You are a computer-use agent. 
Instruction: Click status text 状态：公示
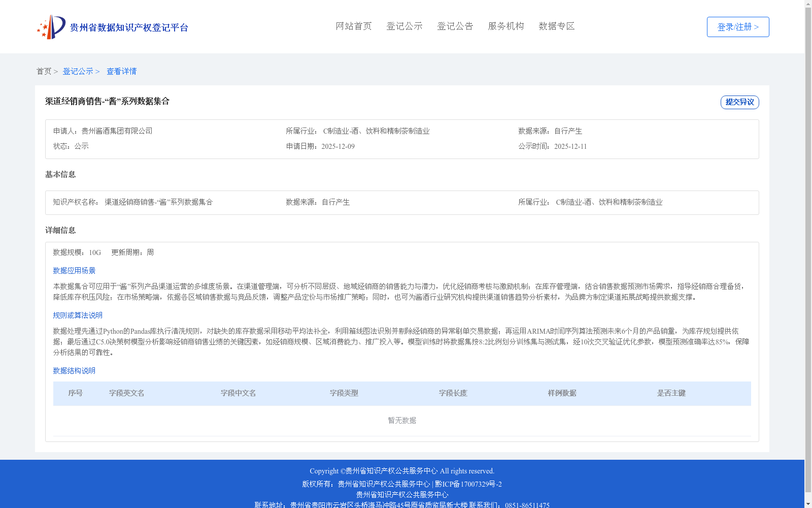pos(71,146)
